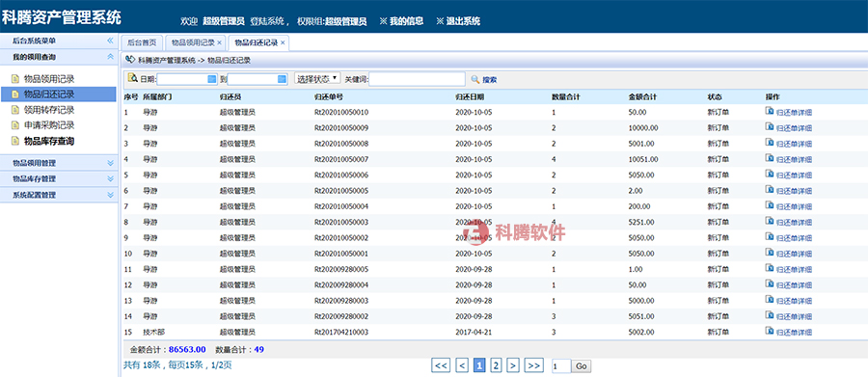
Task: Expand the 物品领用管理 section
Action: coord(110,163)
